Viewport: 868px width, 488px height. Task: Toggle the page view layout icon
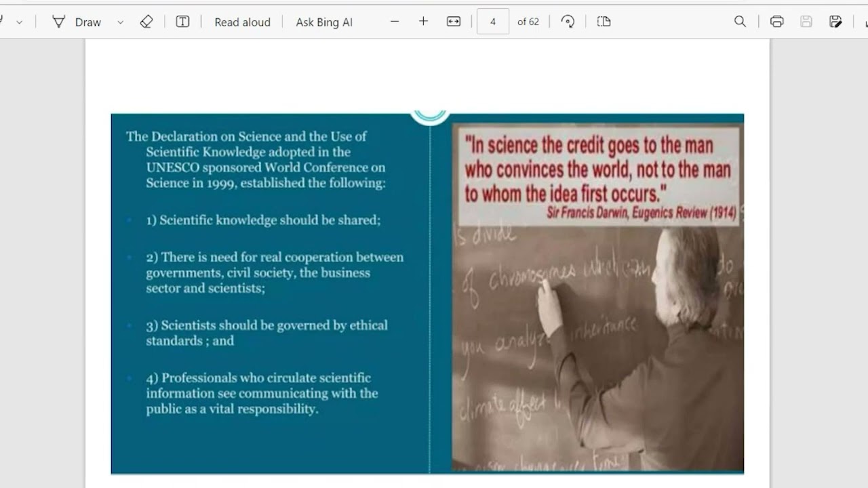pyautogui.click(x=604, y=22)
